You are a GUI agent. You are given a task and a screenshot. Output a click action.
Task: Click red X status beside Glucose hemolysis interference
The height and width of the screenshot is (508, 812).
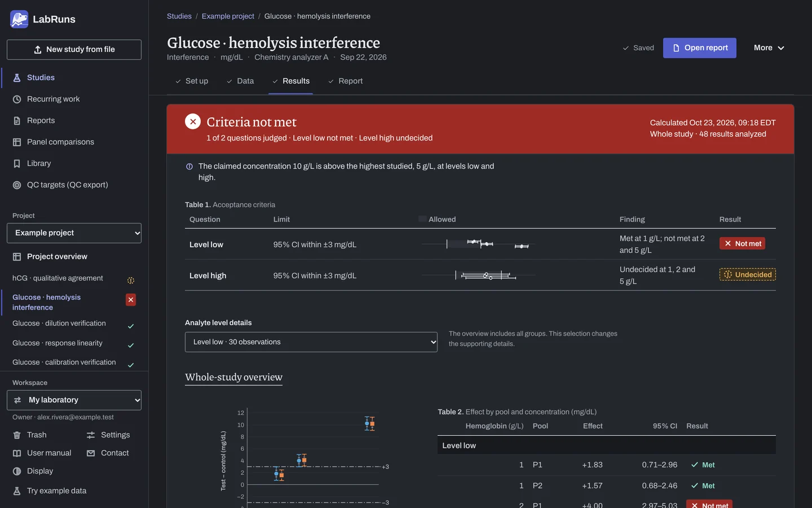point(131,300)
